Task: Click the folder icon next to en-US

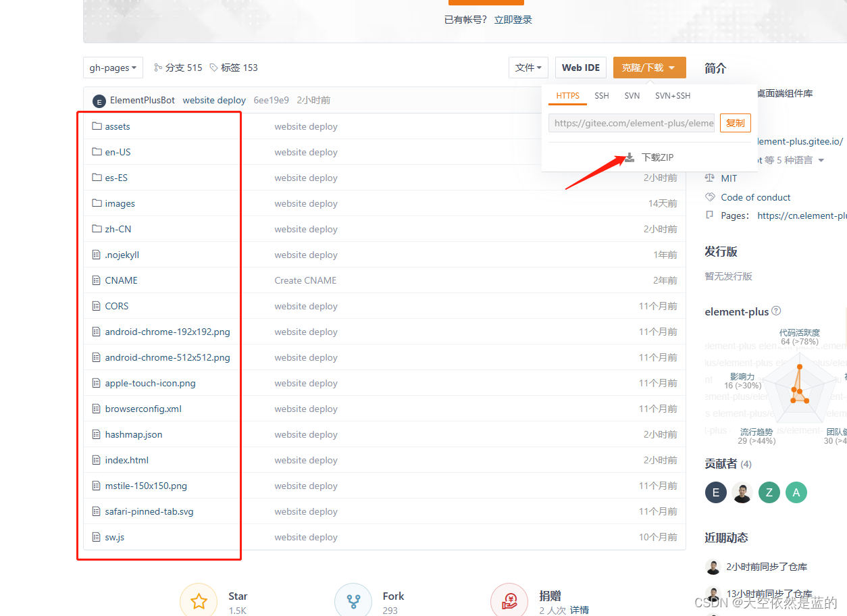Action: [97, 152]
